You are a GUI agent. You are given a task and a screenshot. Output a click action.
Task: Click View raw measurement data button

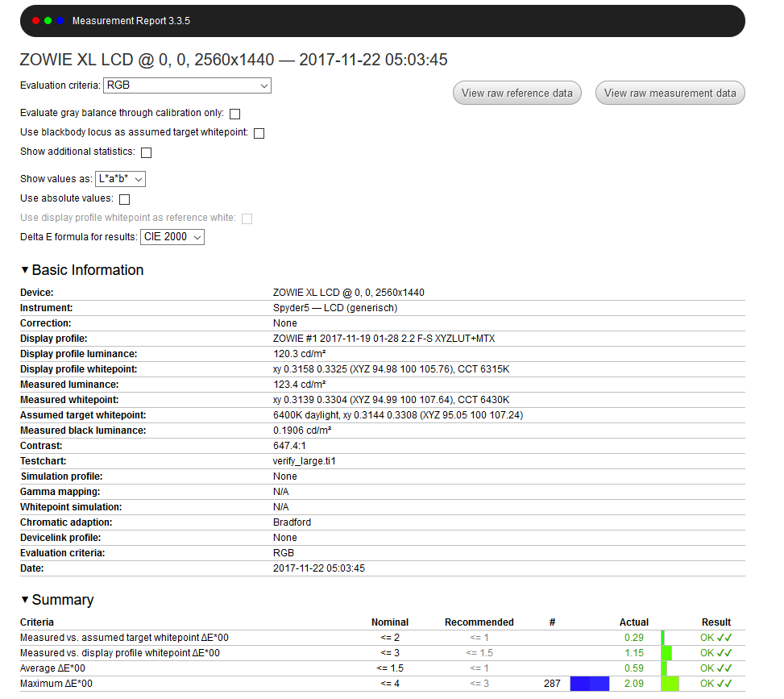670,93
